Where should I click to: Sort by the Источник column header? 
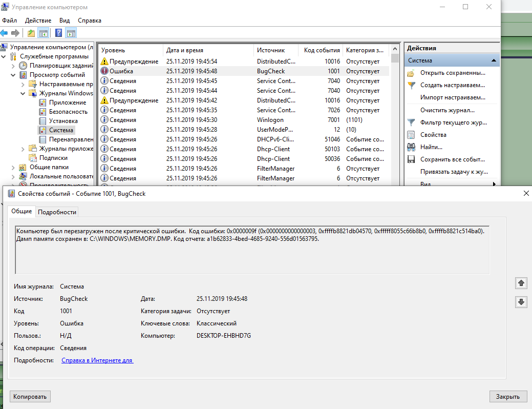276,50
